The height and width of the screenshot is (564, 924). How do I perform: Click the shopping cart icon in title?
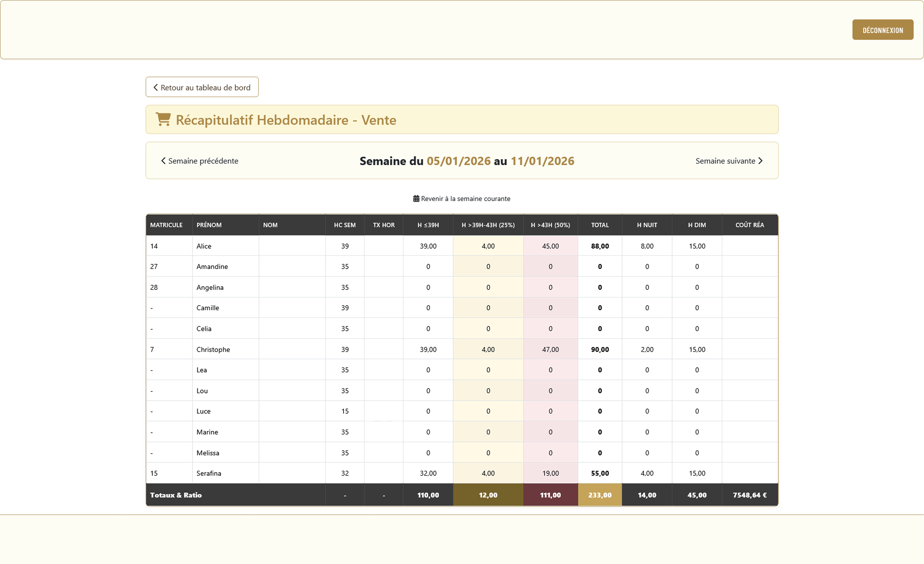163,119
